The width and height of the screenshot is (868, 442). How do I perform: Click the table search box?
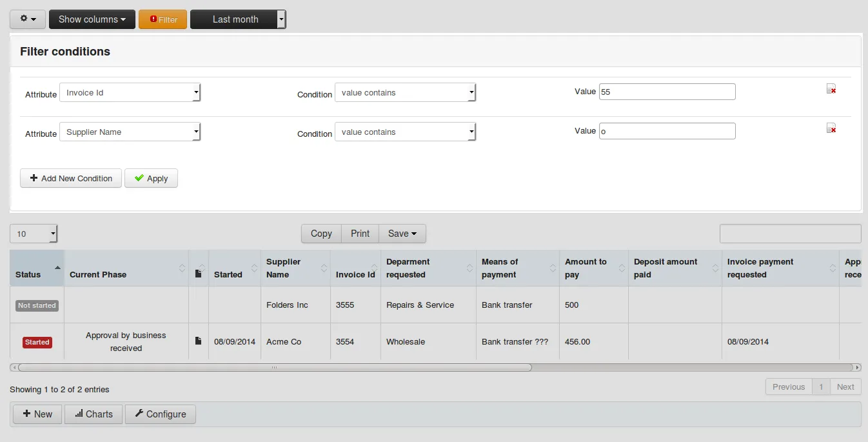(x=790, y=234)
